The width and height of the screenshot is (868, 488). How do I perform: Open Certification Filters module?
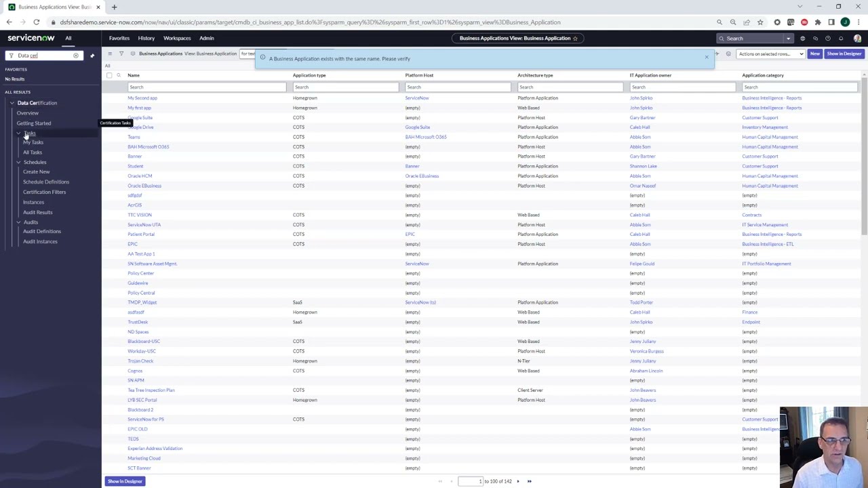click(x=44, y=192)
